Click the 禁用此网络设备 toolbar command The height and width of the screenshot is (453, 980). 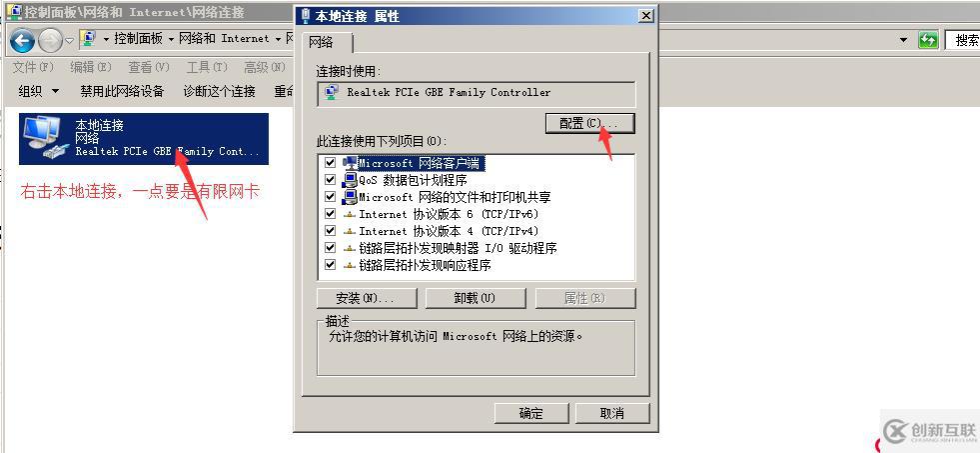point(122,91)
